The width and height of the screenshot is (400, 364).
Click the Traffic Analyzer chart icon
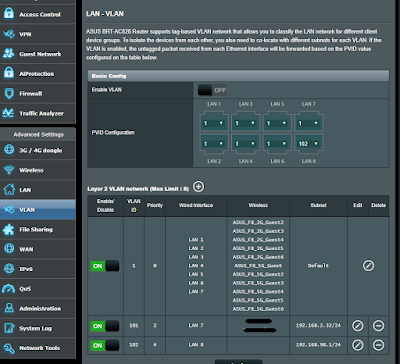click(9, 113)
